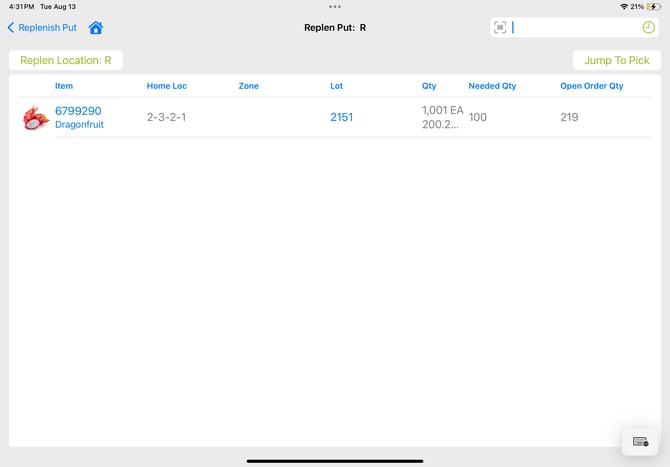Select the Replen Location: R button
670x467 pixels.
pos(66,60)
